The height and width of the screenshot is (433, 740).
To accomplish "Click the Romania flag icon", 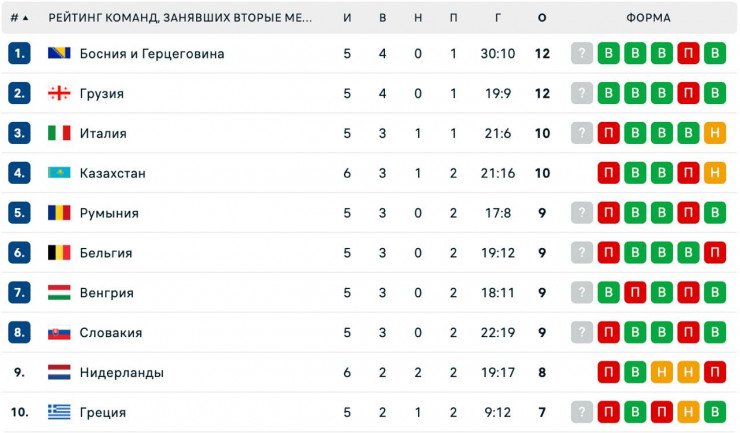I will 59,213.
